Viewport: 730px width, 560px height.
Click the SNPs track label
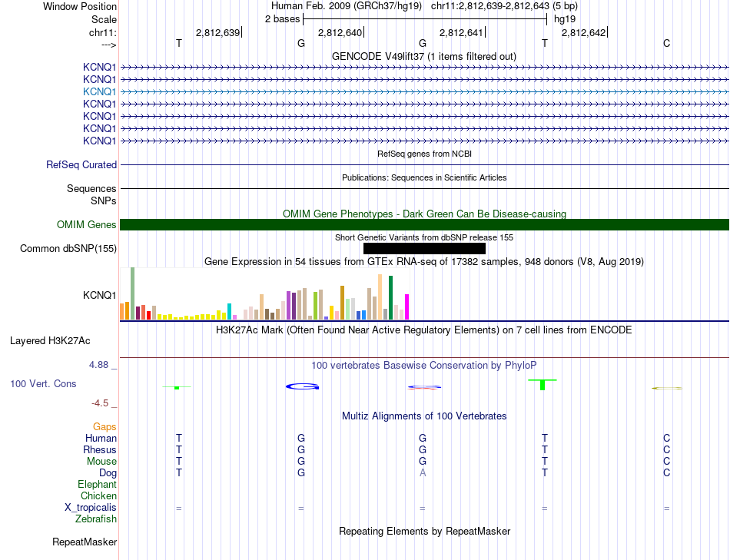(104, 200)
